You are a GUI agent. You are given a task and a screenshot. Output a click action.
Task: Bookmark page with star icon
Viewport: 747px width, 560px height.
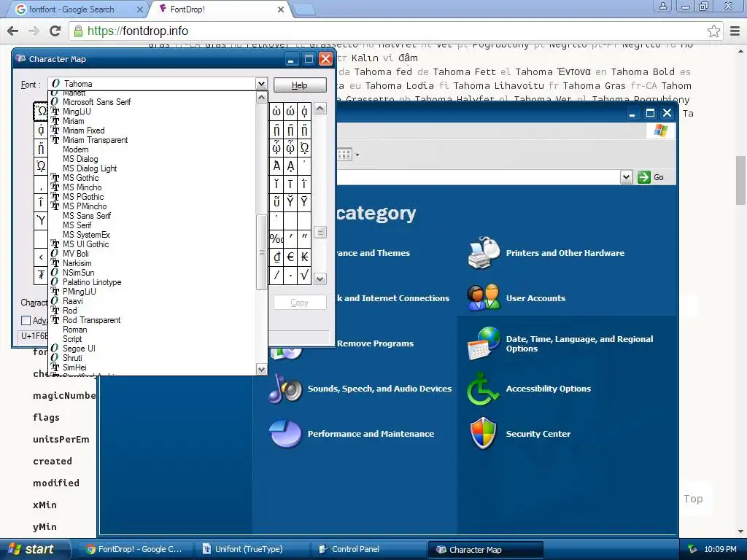coord(713,31)
